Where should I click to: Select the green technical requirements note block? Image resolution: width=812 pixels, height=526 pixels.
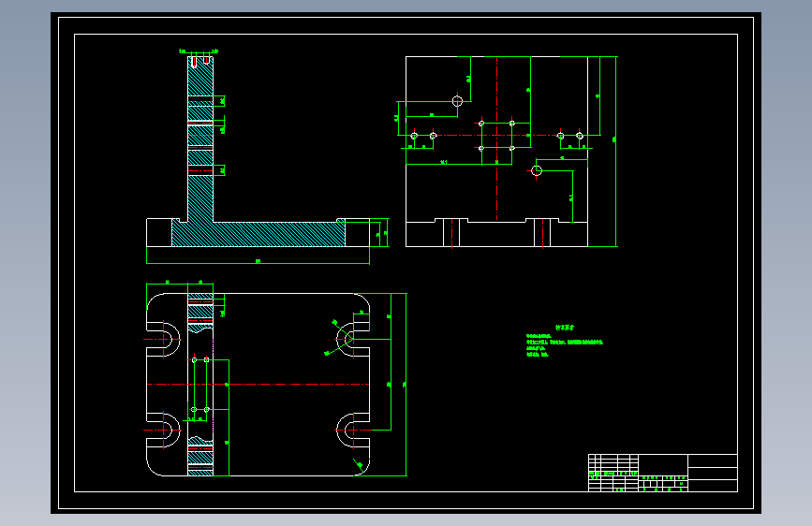point(565,342)
